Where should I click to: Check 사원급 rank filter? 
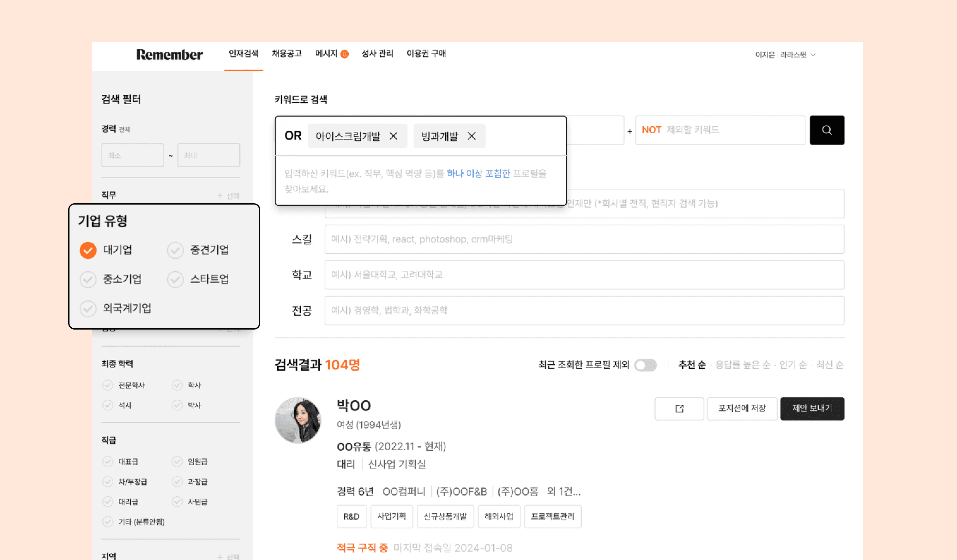click(x=177, y=502)
